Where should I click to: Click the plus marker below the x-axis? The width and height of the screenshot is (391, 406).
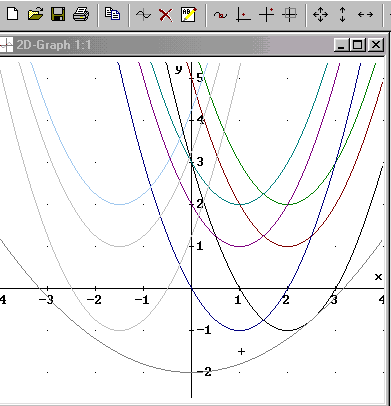click(242, 351)
